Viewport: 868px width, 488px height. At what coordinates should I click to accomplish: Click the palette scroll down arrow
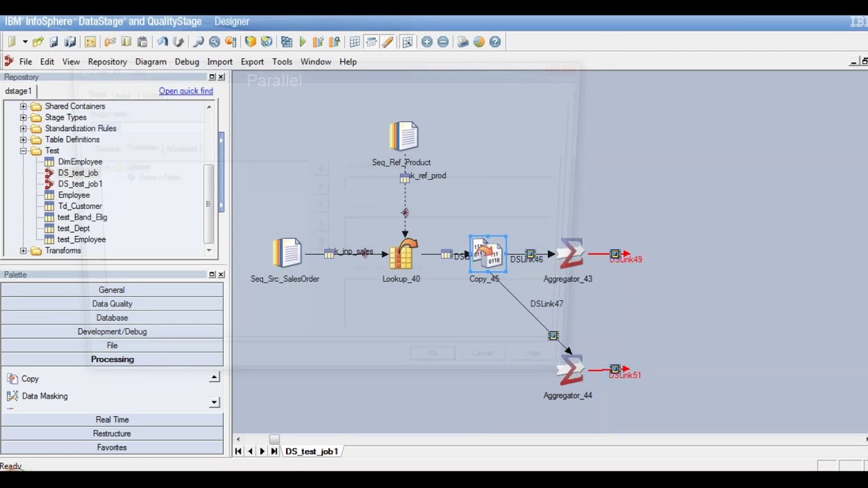[x=214, y=403]
